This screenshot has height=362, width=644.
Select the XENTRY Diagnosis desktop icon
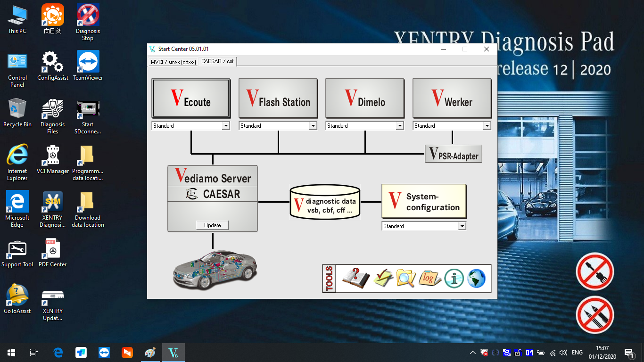53,210
